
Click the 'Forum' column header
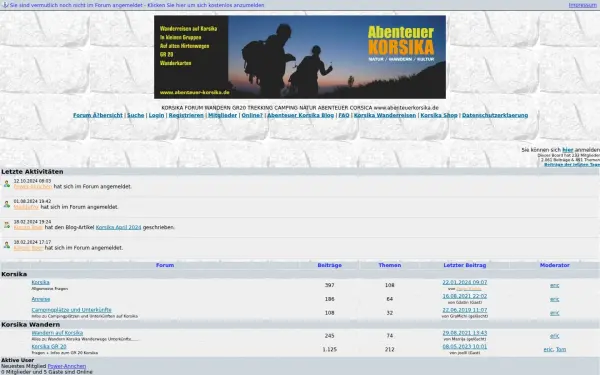point(165,265)
